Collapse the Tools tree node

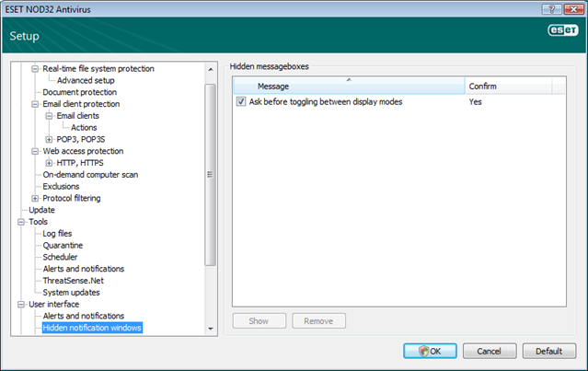tap(21, 222)
